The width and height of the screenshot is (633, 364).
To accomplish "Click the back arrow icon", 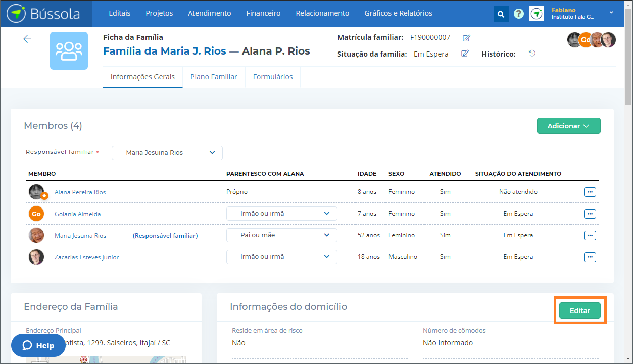I will tap(27, 39).
